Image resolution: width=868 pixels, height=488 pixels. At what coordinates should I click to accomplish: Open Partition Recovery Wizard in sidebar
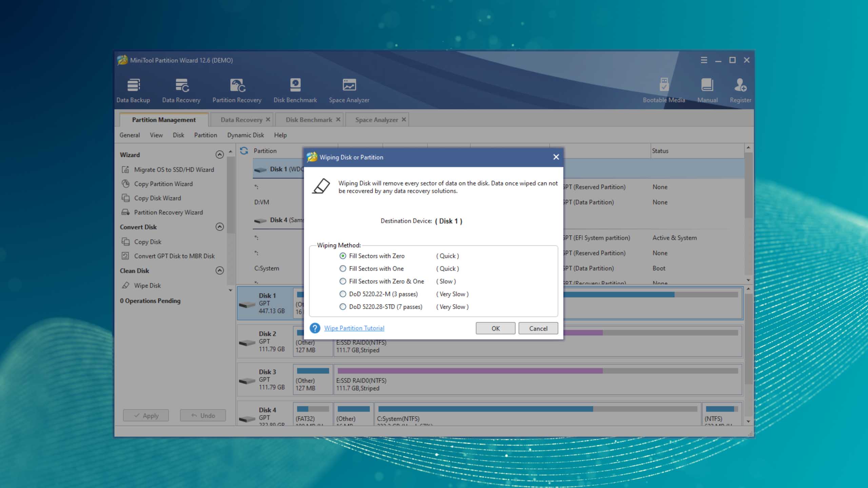[162, 212]
